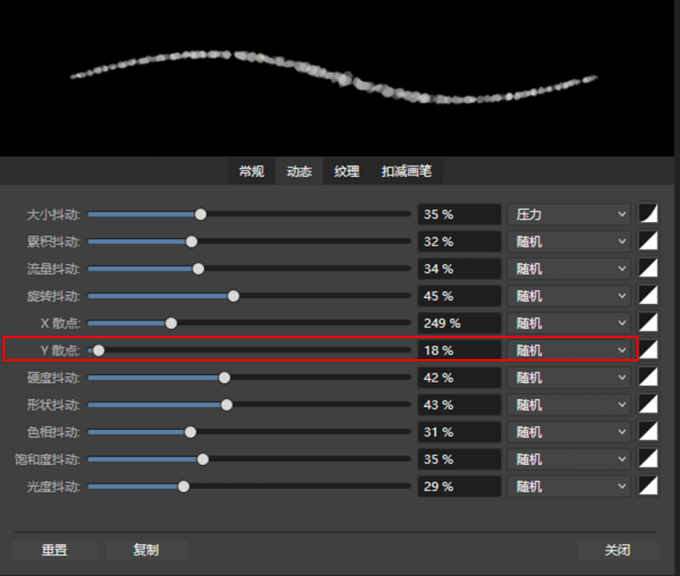Click the X 散点 value field
This screenshot has width=680, height=576.
(458, 323)
